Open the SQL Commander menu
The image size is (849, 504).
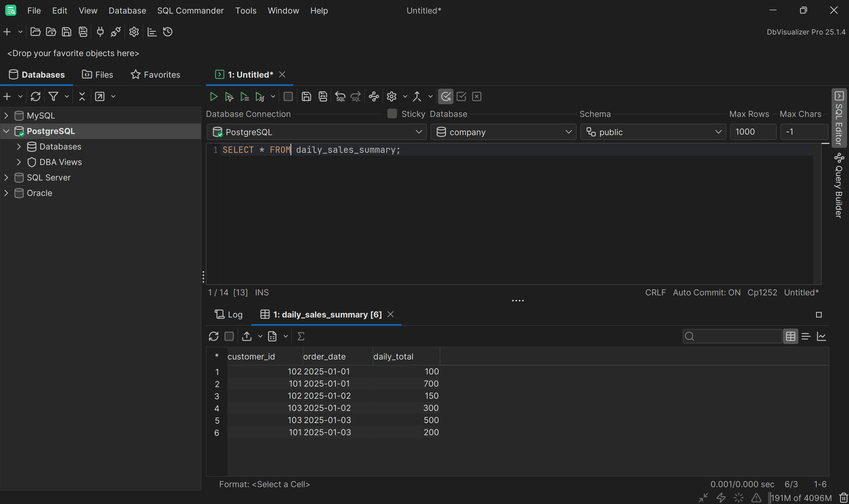pos(190,11)
